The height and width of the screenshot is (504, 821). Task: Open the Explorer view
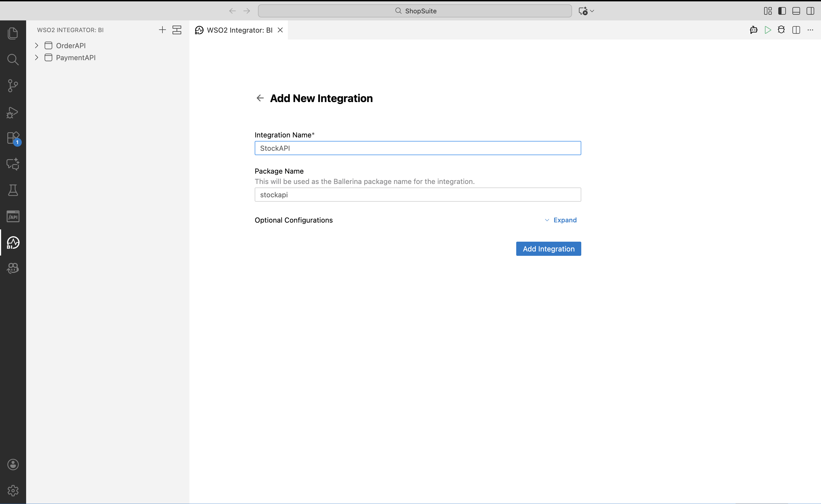coord(13,33)
